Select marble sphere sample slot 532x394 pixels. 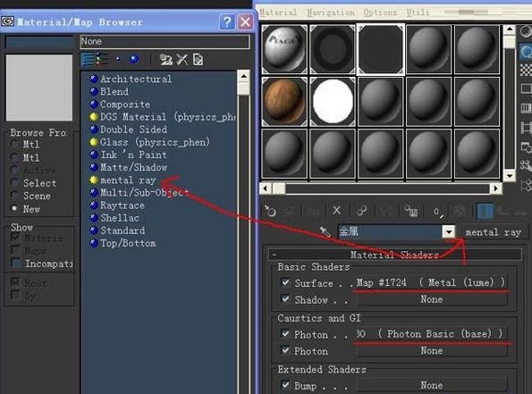tap(284, 49)
